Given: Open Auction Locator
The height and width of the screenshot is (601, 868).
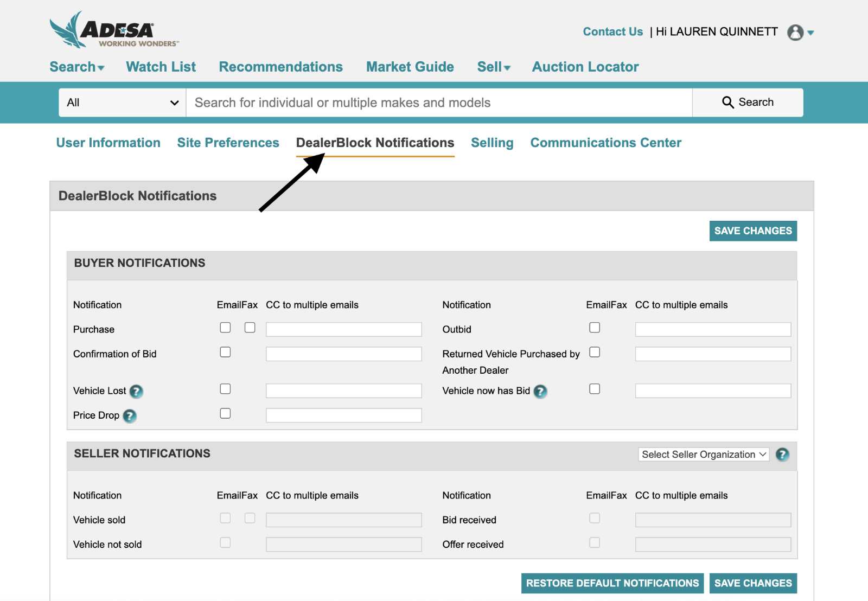Looking at the screenshot, I should click(x=585, y=67).
